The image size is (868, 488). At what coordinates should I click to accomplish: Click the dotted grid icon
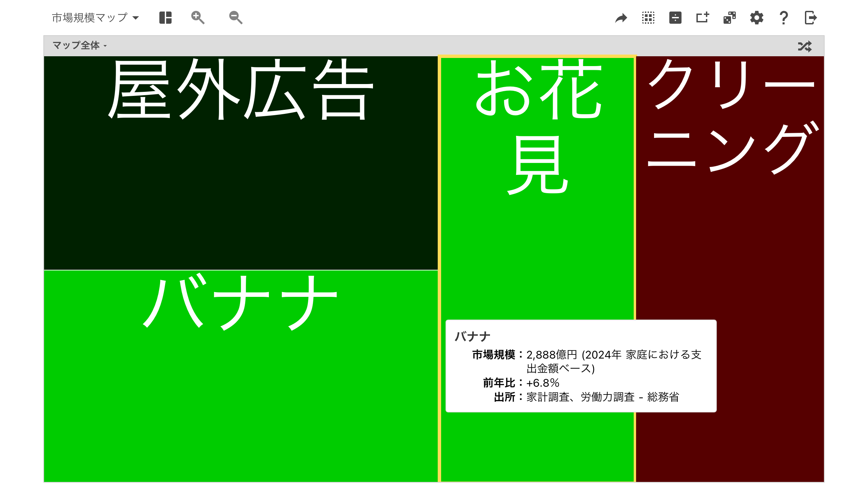coord(648,18)
